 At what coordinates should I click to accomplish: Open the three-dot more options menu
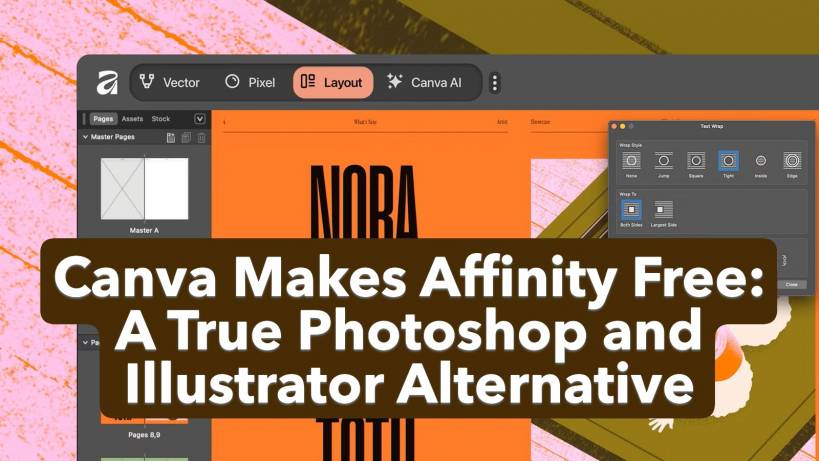click(494, 83)
